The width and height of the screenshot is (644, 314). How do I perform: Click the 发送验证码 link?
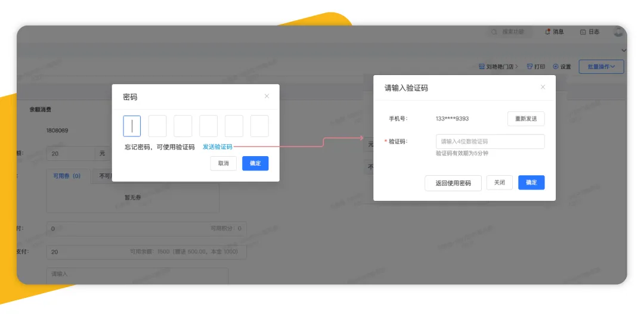click(218, 147)
